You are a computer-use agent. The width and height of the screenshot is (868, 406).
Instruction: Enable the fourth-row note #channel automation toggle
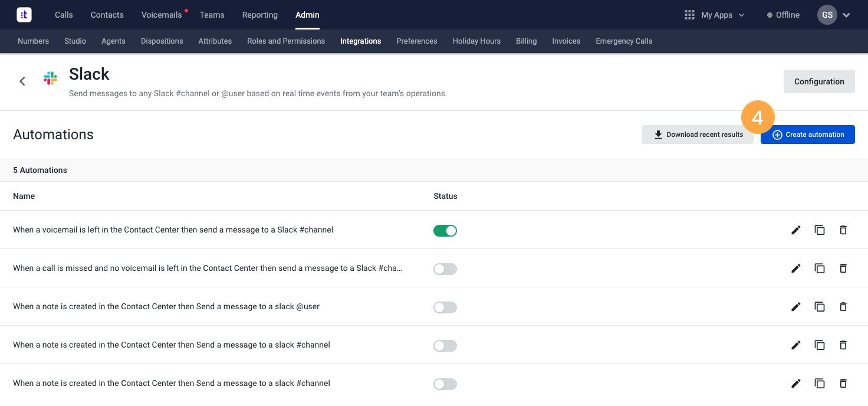(445, 346)
